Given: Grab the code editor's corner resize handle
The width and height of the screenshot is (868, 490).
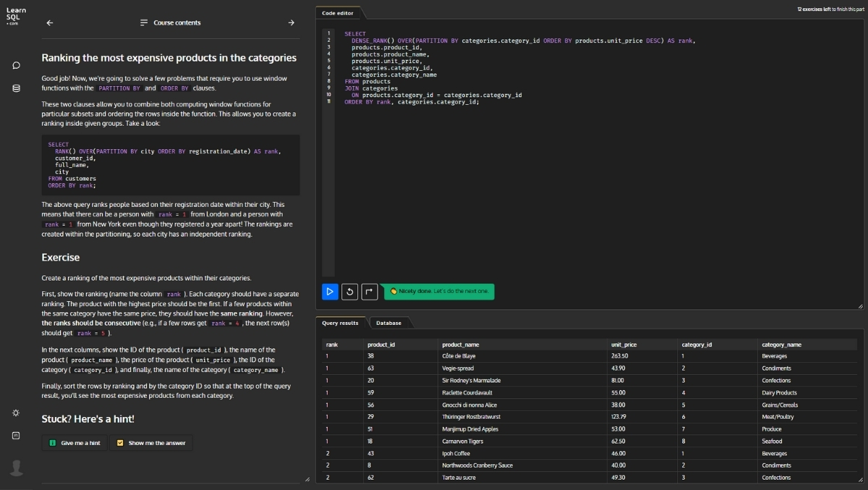Looking at the screenshot, I should click(x=860, y=306).
